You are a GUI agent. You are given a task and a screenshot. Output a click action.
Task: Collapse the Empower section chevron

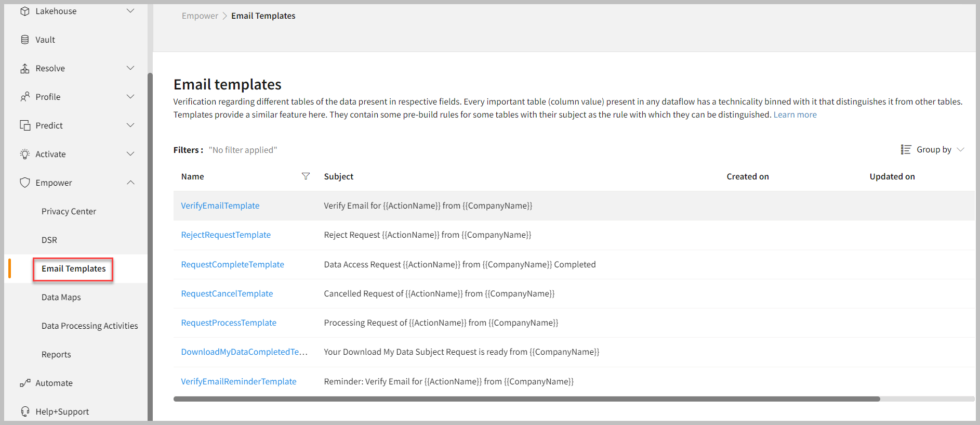[130, 183]
